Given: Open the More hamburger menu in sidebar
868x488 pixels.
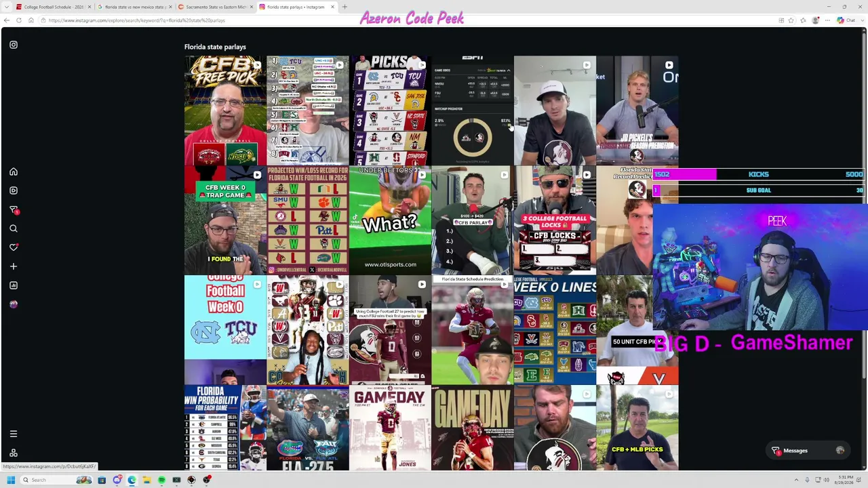Looking at the screenshot, I should coord(14,434).
